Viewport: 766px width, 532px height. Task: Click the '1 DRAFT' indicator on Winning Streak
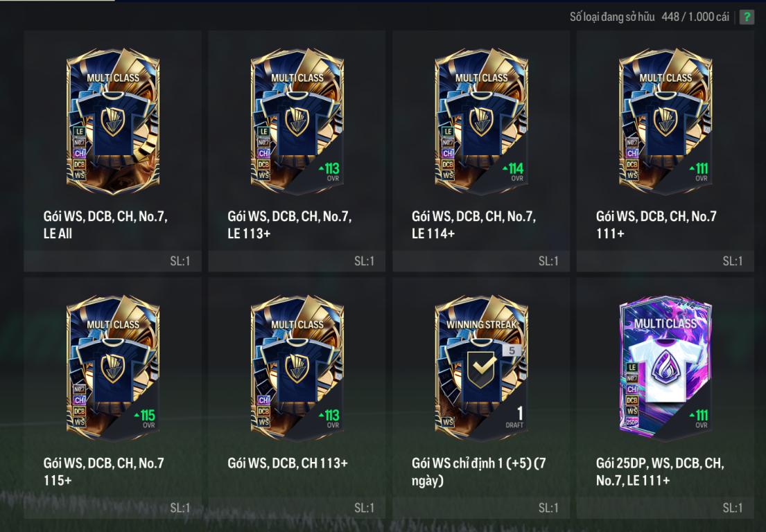pos(515,417)
